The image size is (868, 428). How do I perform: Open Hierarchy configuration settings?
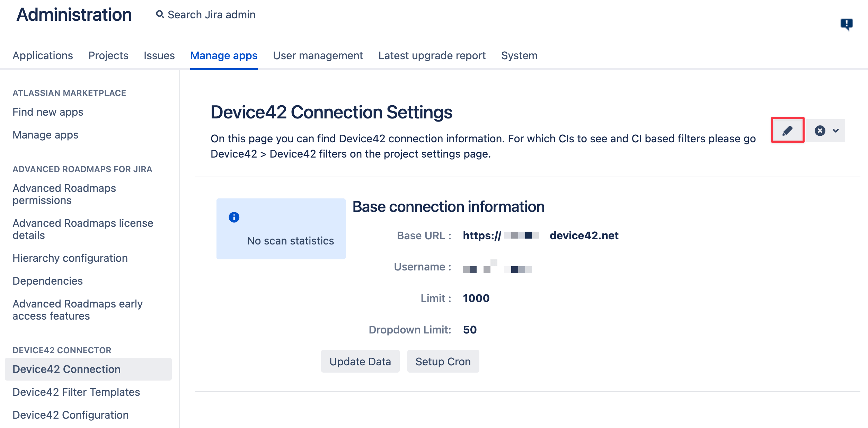pos(70,258)
